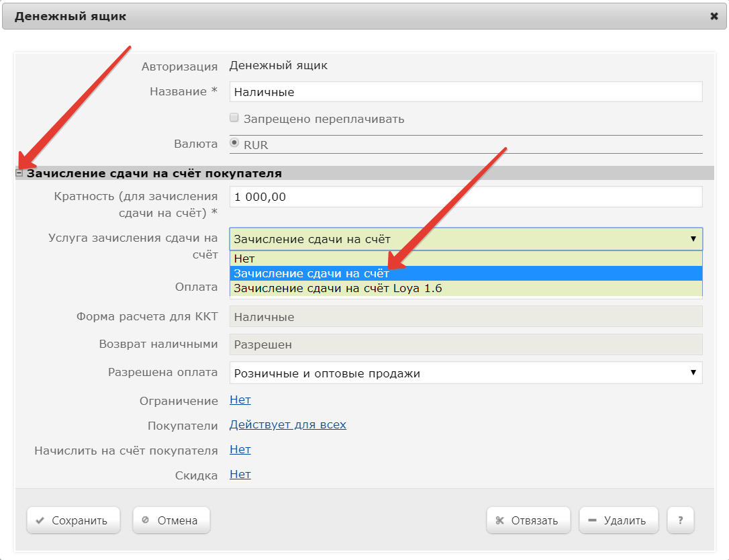The height and width of the screenshot is (560, 729).
Task: Open the Ограничение link showing Нет
Action: (x=240, y=400)
